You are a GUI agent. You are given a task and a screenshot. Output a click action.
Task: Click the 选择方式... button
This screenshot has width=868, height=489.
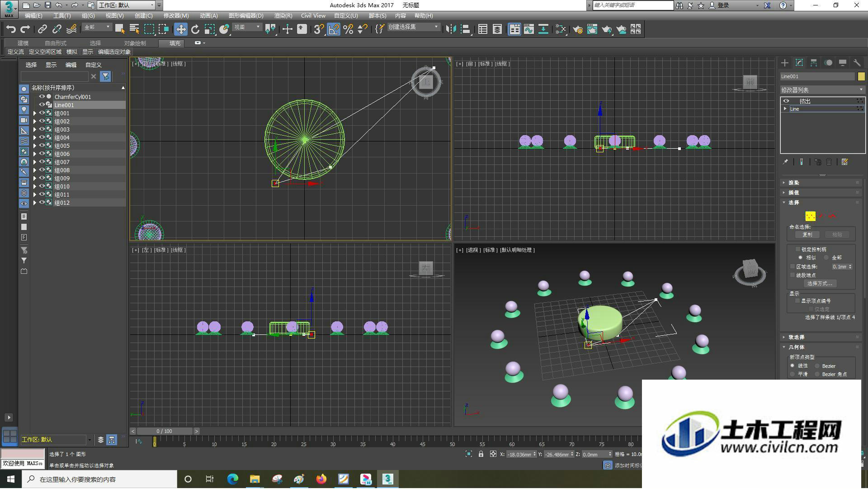(x=820, y=283)
